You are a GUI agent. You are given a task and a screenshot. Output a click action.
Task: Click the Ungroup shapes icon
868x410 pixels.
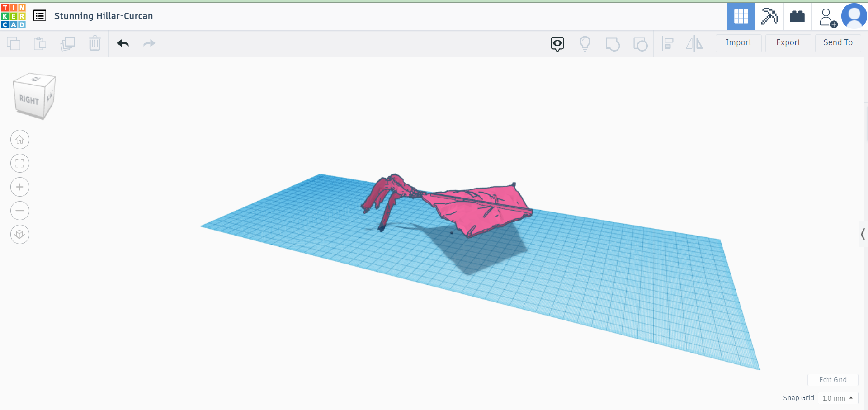(640, 44)
